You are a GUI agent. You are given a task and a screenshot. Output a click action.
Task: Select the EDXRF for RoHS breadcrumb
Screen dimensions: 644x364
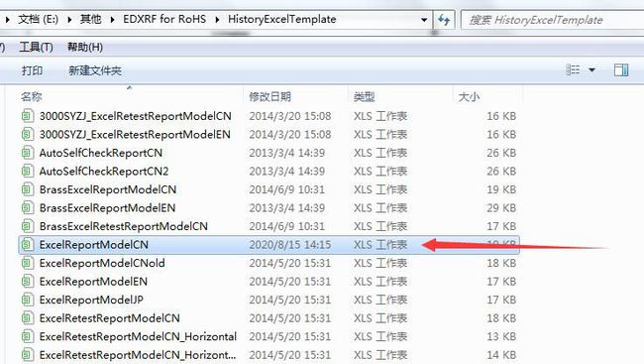164,19
